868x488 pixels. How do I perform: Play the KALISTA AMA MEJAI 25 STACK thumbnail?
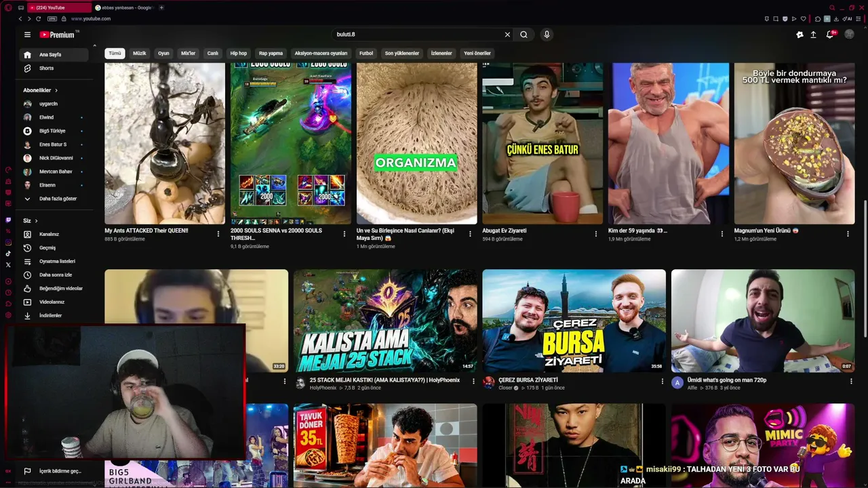click(x=385, y=321)
